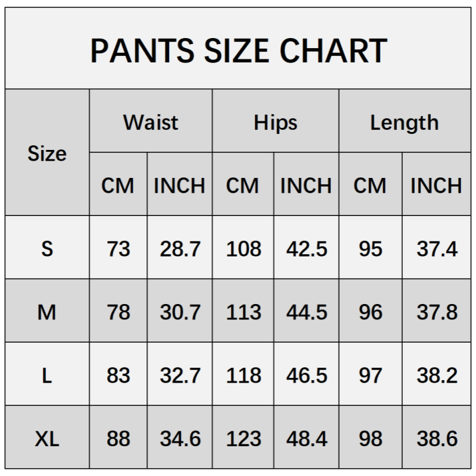Viewport: 476px width, 476px height.
Task: Click hips value 108 for size S
Action: click(x=243, y=248)
